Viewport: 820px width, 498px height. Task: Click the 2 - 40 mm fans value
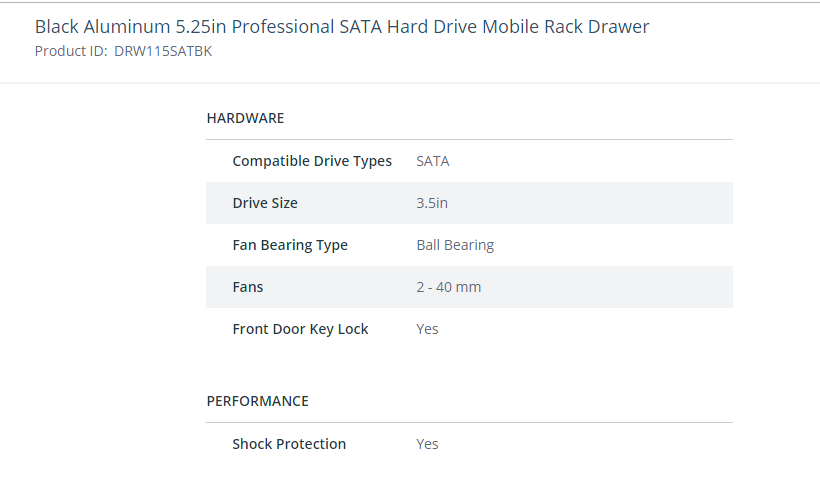pos(449,287)
